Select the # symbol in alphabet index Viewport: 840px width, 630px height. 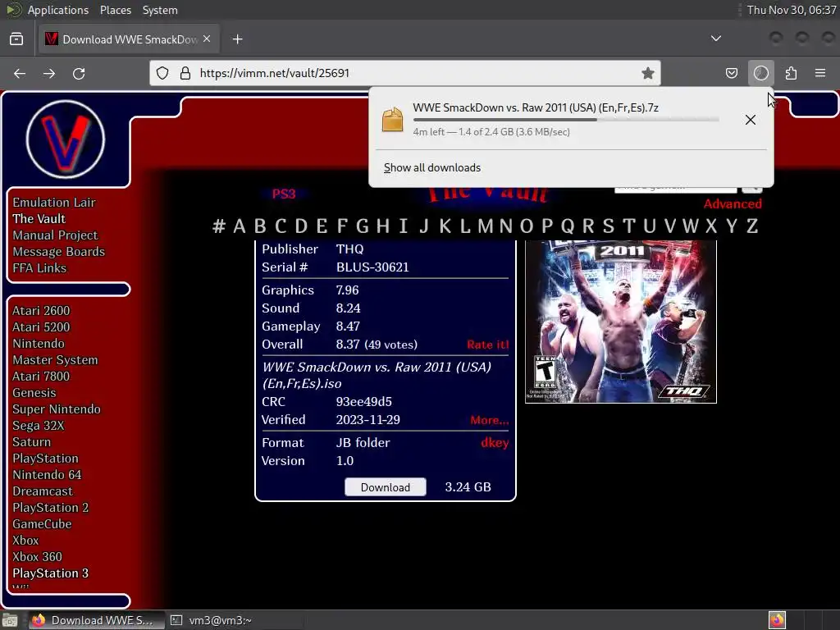tap(218, 226)
